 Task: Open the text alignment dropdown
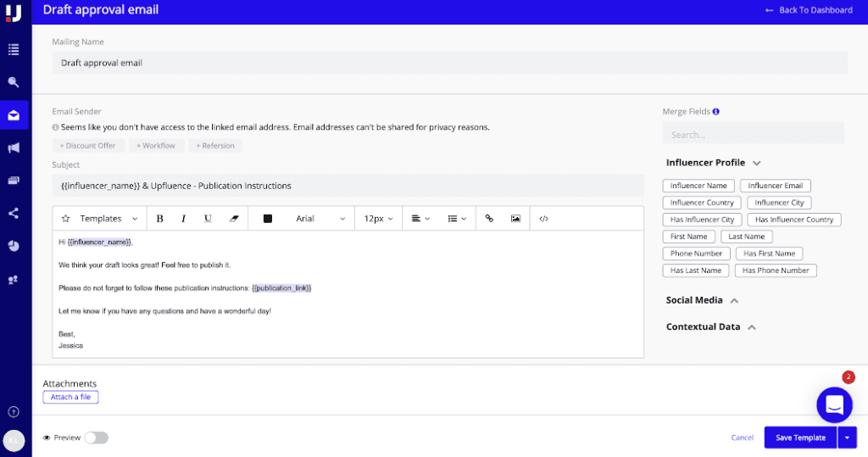(420, 219)
